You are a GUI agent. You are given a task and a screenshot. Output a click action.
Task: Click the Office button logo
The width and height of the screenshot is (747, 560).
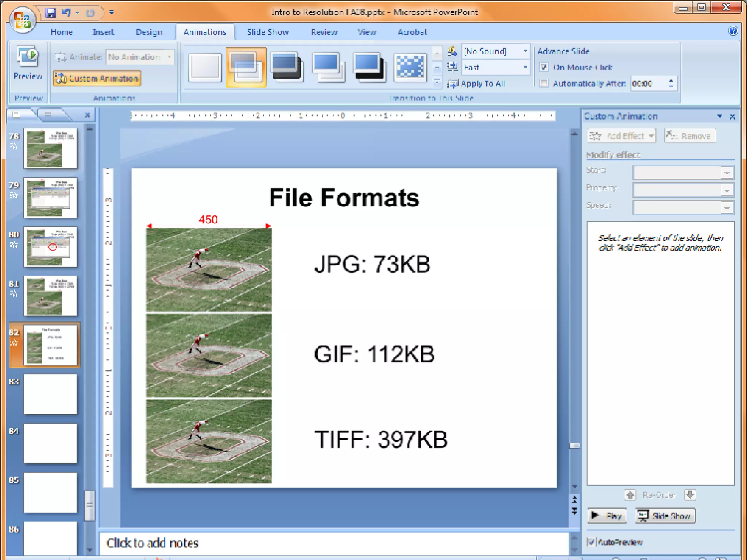click(22, 19)
